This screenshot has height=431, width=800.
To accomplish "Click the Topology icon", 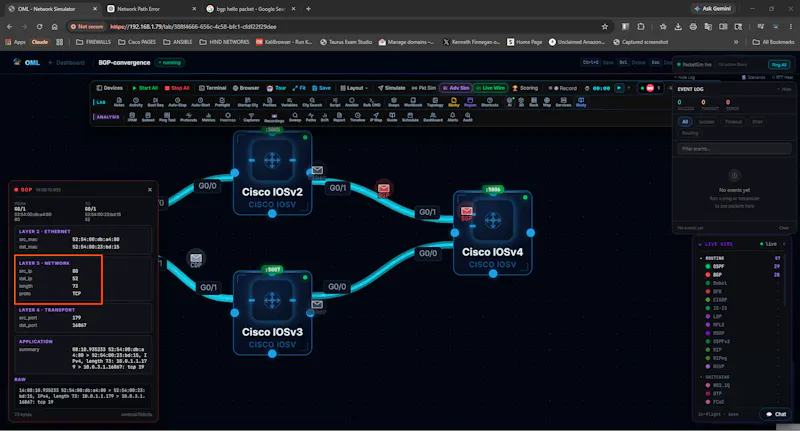I will tap(435, 102).
